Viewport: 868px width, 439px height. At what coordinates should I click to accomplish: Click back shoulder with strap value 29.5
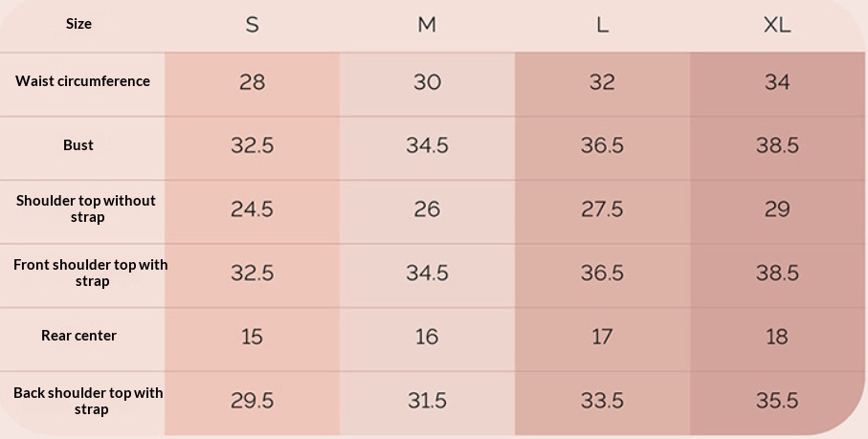[x=252, y=401]
